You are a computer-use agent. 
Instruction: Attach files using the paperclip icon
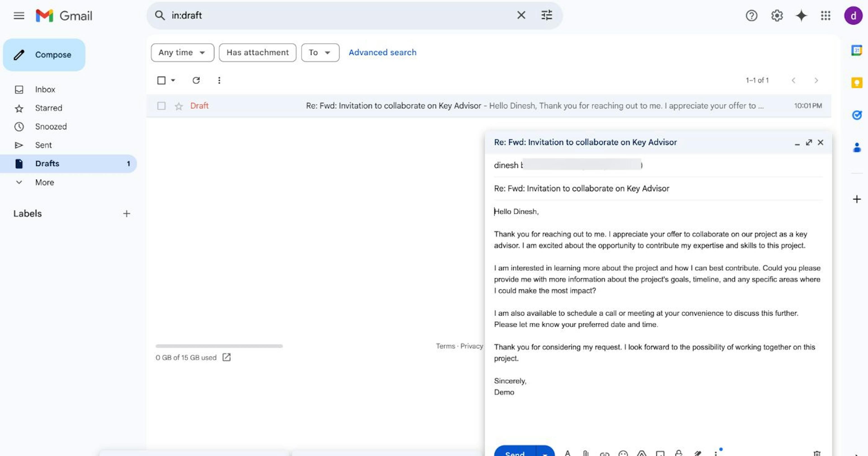(x=586, y=454)
